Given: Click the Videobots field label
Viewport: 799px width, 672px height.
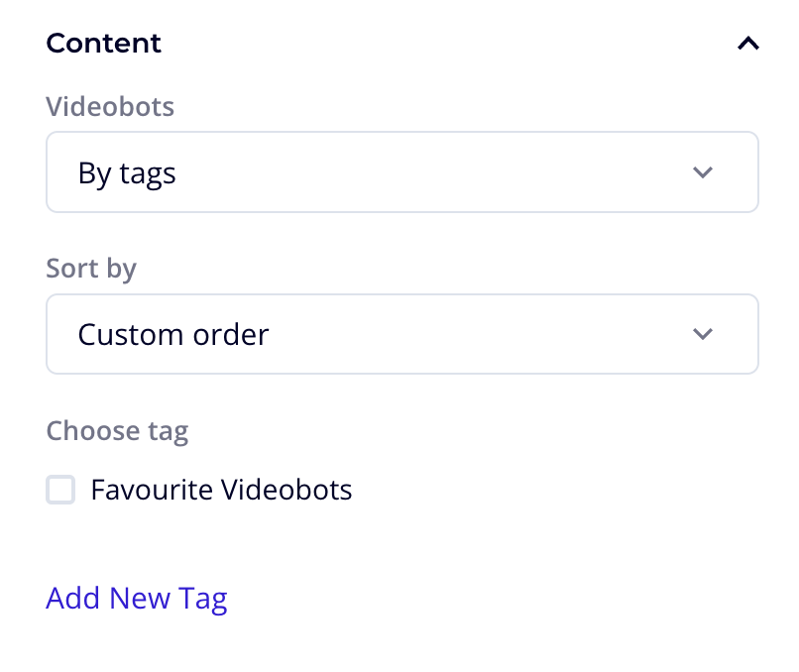Looking at the screenshot, I should (110, 107).
